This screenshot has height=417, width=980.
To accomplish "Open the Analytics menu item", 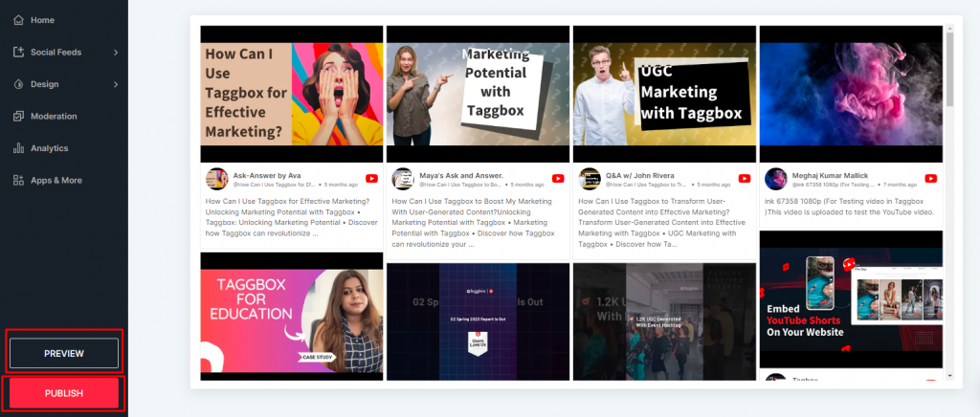I will [49, 148].
